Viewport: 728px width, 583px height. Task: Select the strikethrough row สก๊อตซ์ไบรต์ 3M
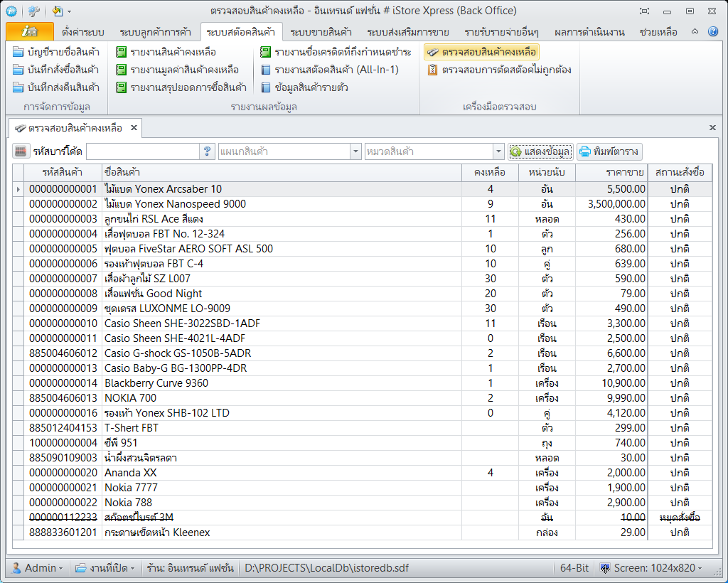point(362,518)
